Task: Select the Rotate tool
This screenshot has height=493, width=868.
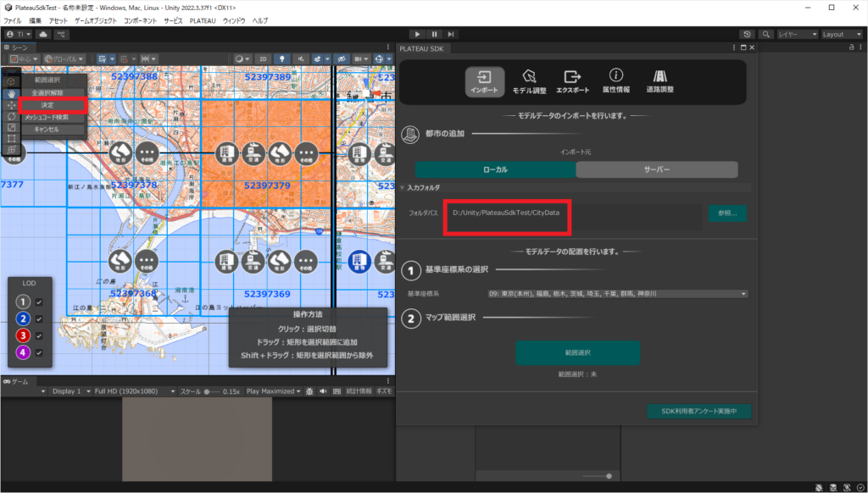Action: click(11, 116)
